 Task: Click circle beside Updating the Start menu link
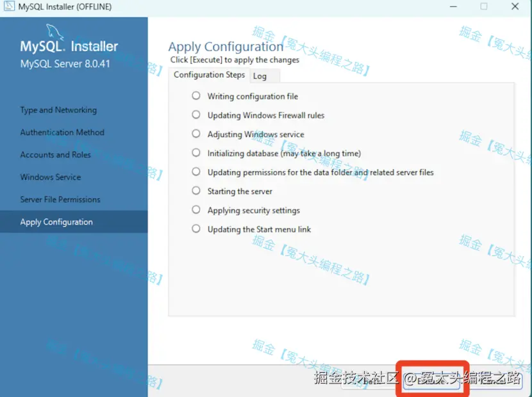click(196, 229)
